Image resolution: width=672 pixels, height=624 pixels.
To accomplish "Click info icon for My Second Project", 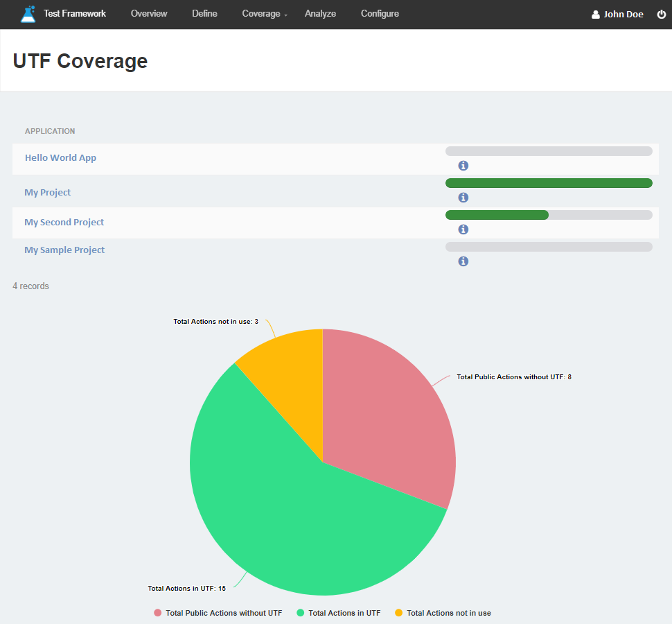I will click(463, 229).
